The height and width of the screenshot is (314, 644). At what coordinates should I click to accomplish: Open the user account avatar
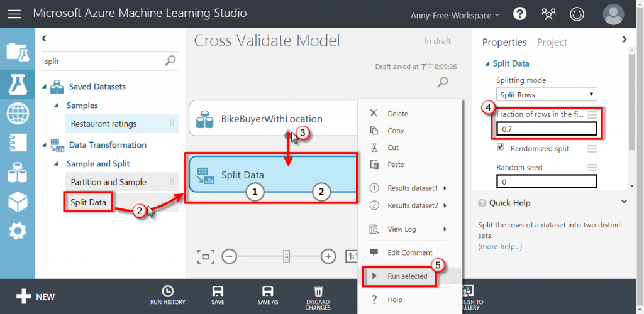pyautogui.click(x=613, y=14)
